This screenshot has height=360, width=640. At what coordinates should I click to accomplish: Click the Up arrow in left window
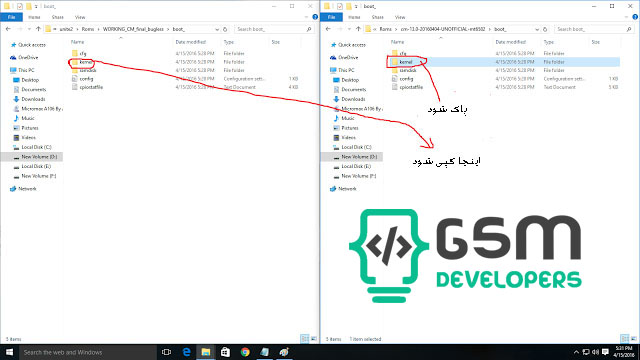click(38, 29)
